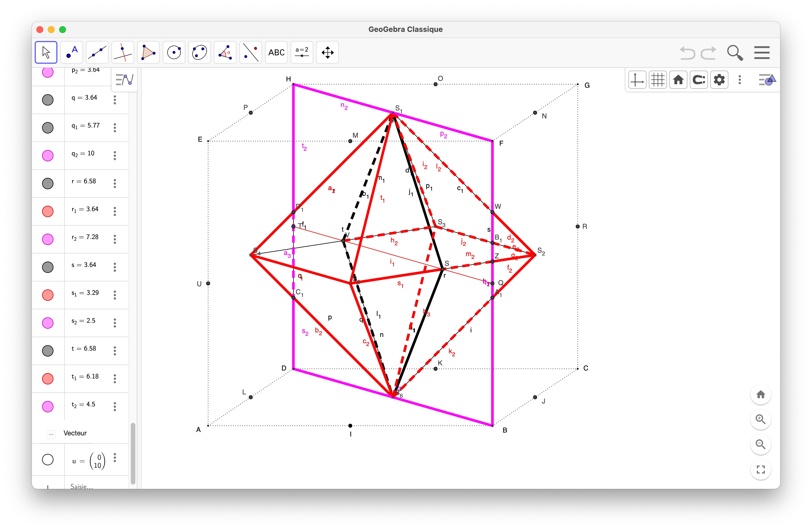Open options menu for t2 = 4.5
This screenshot has height=531, width=812.
115,406
